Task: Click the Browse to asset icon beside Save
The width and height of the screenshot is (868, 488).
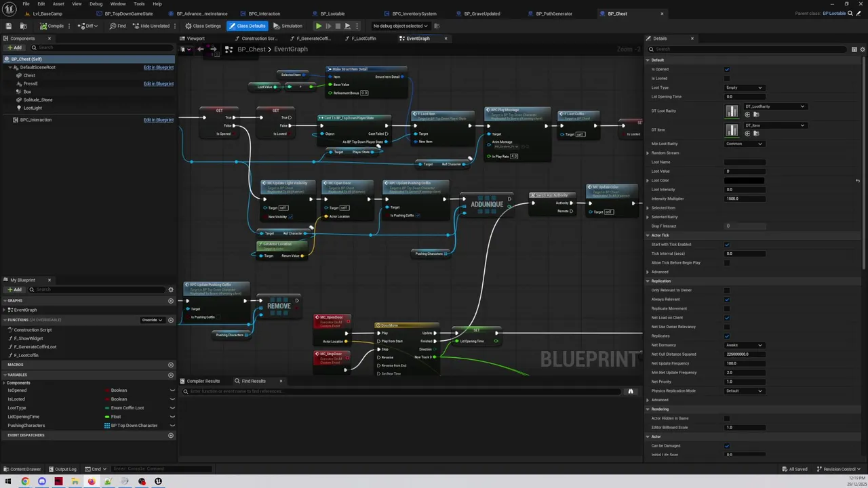Action: tap(23, 26)
